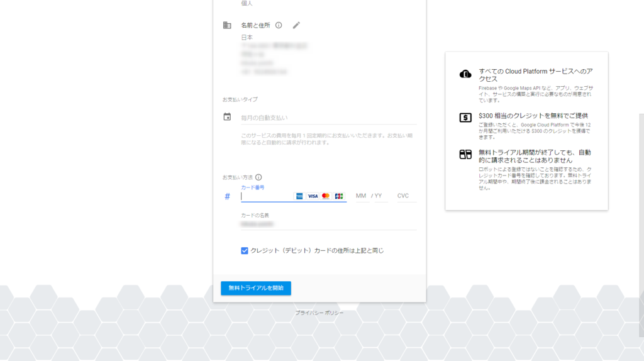Click the MM expiry month field
Image resolution: width=644 pixels, height=361 pixels.
click(362, 196)
